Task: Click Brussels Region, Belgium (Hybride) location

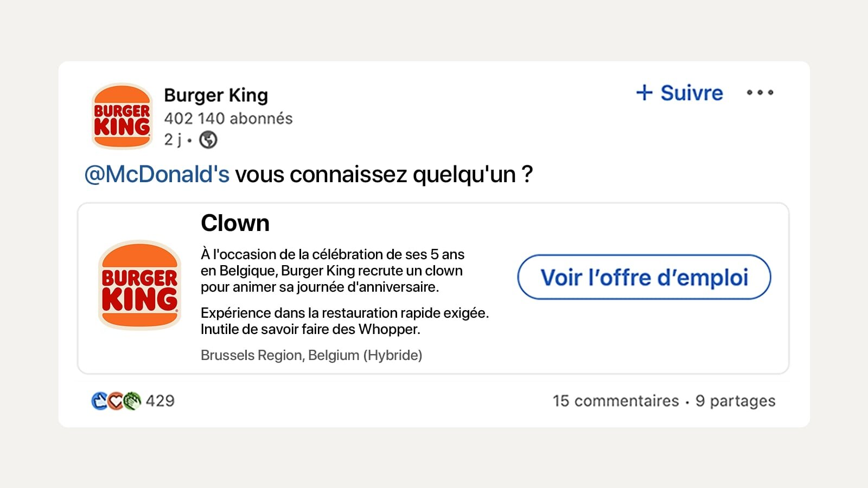Action: [x=311, y=355]
